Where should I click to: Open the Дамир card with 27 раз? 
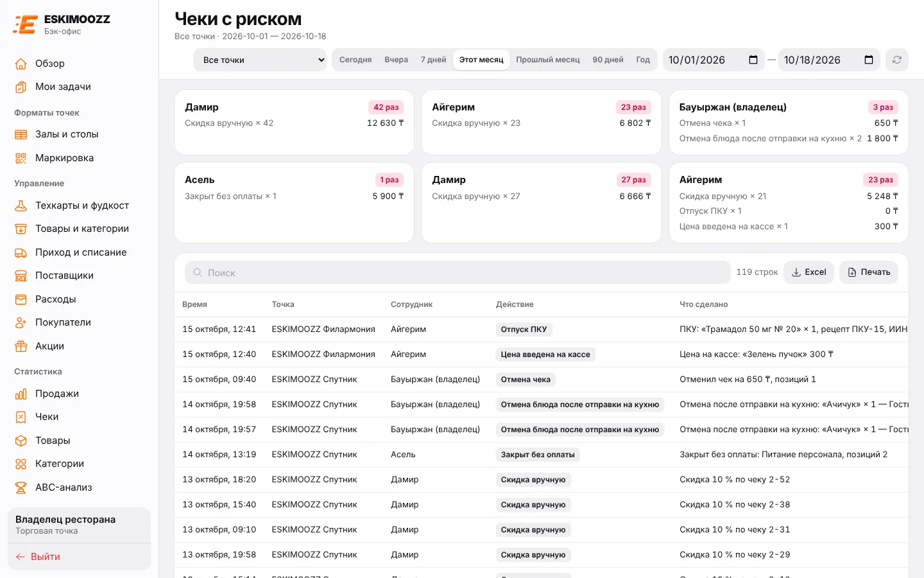(542, 202)
